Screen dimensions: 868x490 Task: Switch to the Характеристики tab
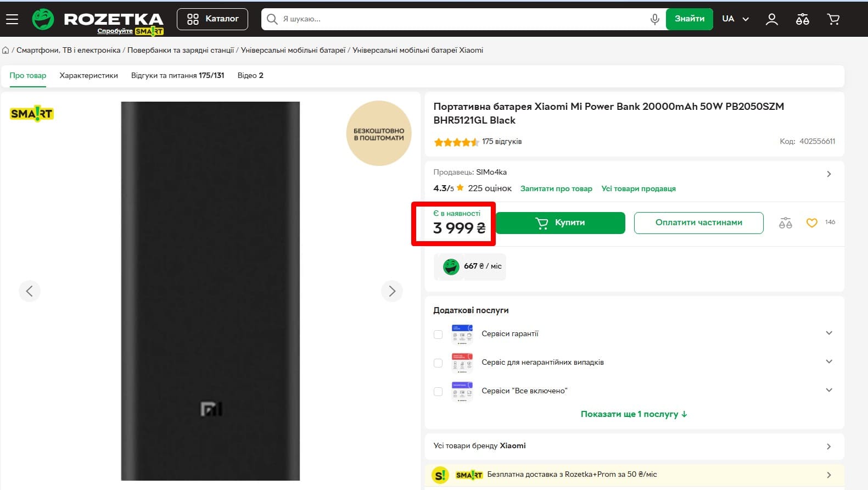pos(88,76)
